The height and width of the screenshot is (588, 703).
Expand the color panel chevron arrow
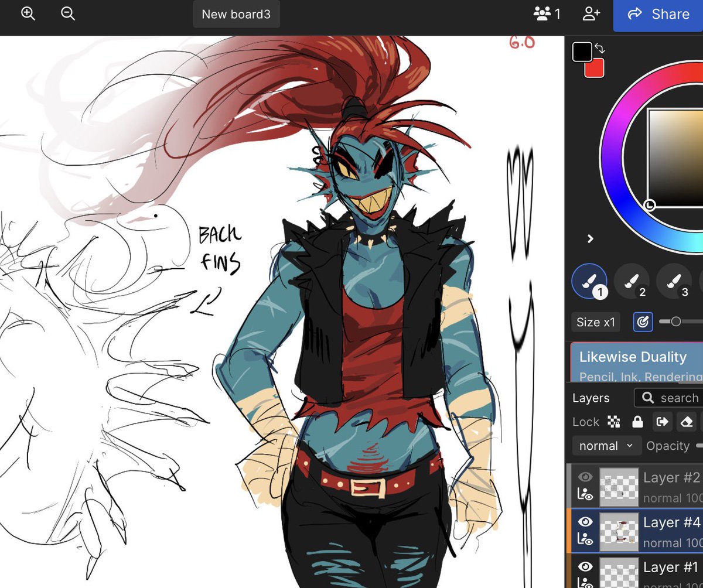(x=590, y=238)
